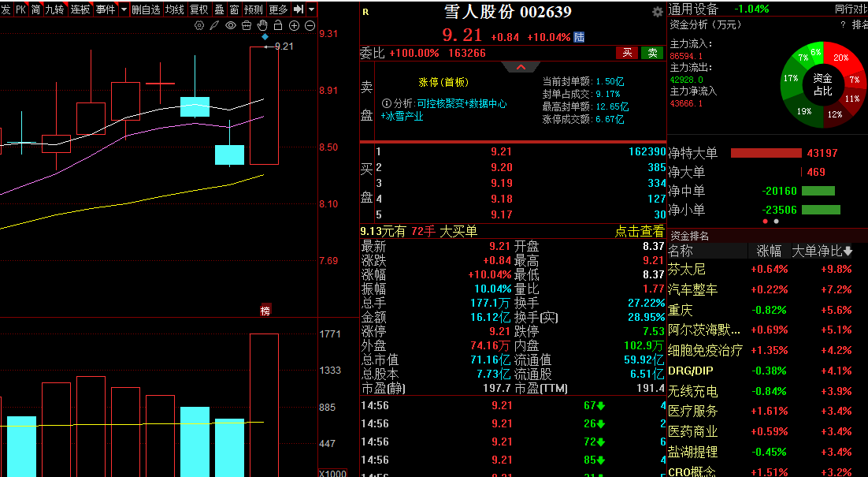Select the 阿尔茨海默 row
The image size is (868, 477).
pyautogui.click(x=767, y=330)
